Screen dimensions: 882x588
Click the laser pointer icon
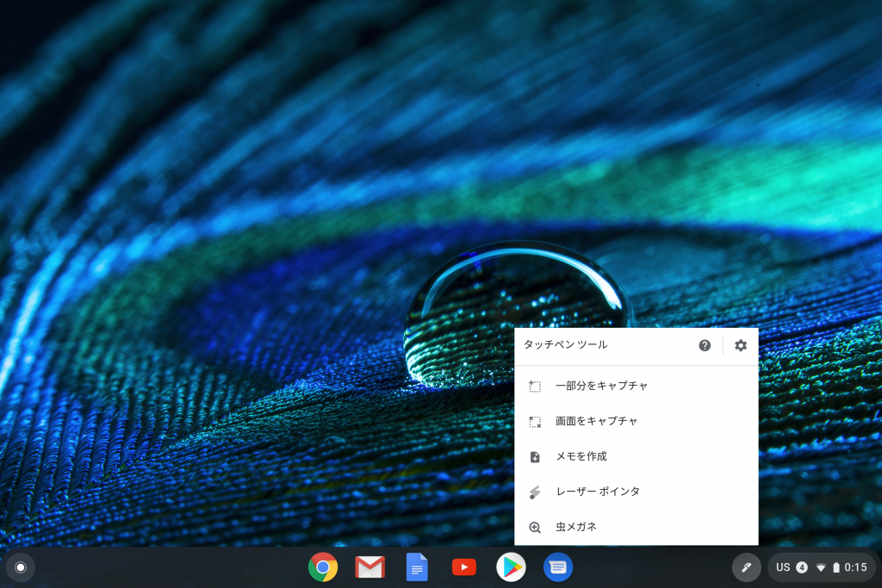(535, 492)
